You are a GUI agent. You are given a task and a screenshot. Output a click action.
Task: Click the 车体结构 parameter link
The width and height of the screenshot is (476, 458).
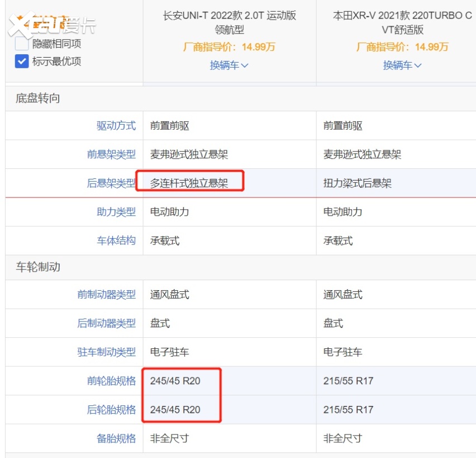click(x=116, y=240)
